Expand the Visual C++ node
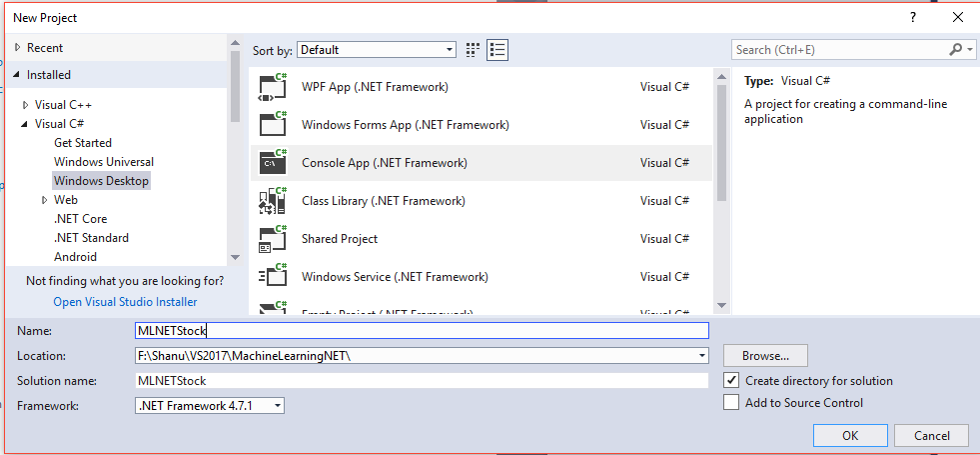Viewport: 980px width, 455px height. click(x=25, y=105)
